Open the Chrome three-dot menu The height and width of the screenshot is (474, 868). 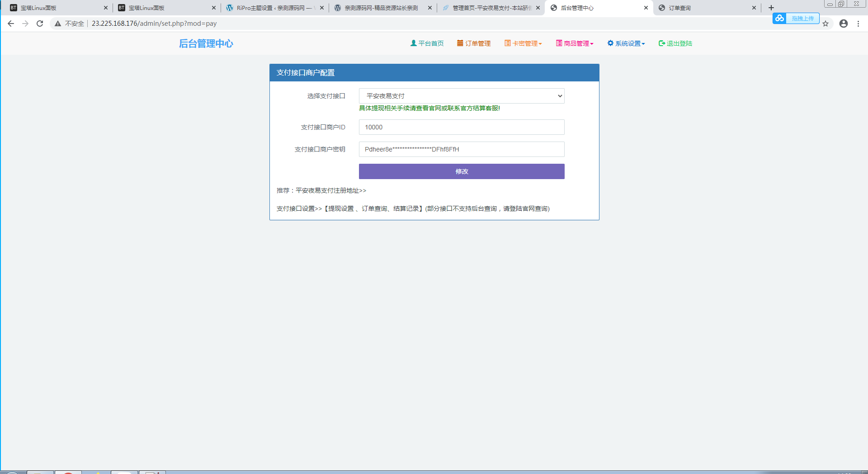[858, 24]
